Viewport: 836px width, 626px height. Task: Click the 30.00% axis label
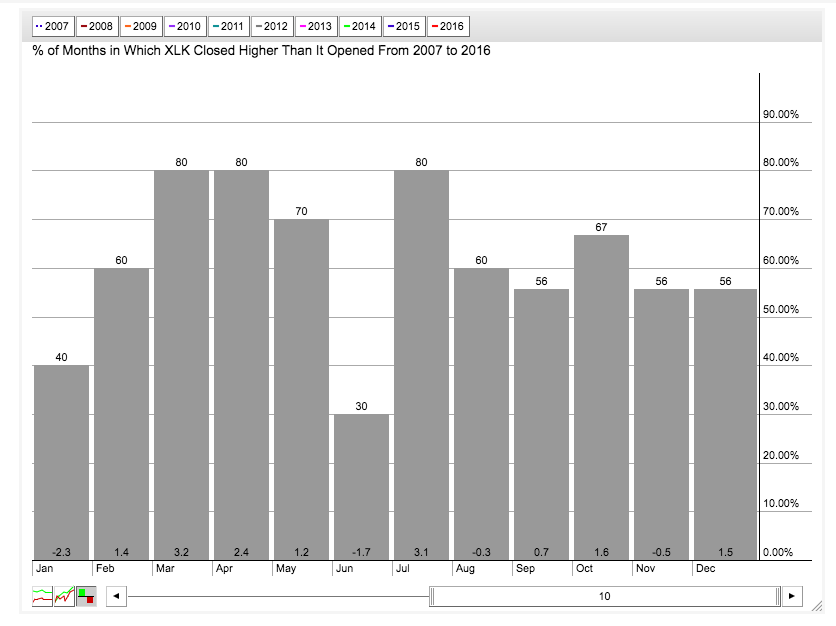pos(781,406)
